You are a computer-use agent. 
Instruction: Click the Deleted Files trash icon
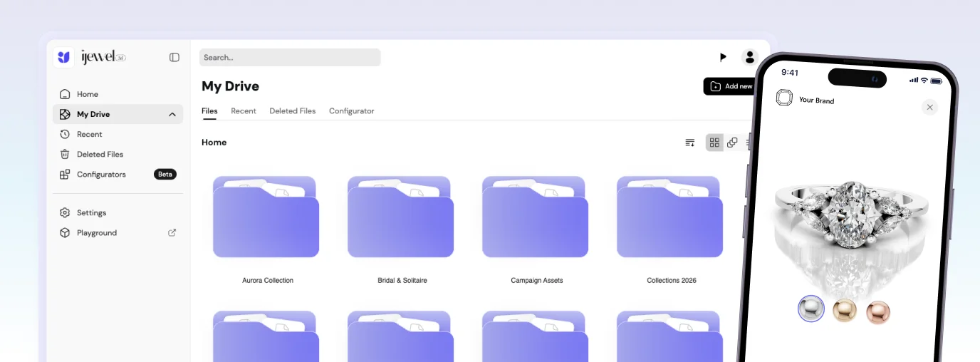pyautogui.click(x=65, y=154)
